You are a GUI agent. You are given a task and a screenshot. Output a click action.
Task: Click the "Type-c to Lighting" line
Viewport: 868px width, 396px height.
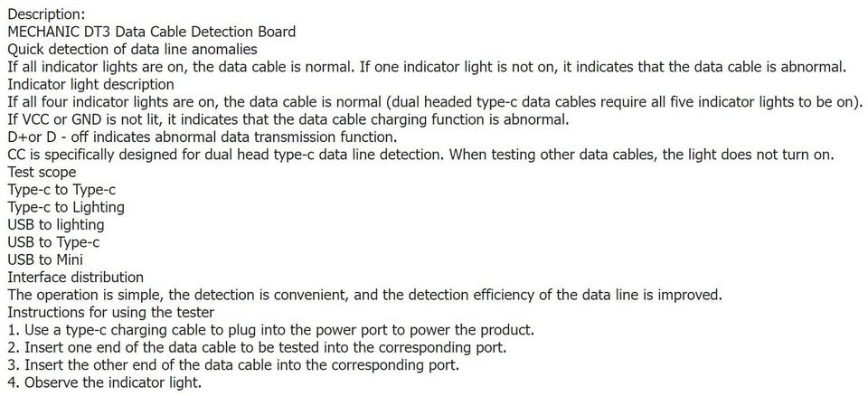tap(66, 207)
